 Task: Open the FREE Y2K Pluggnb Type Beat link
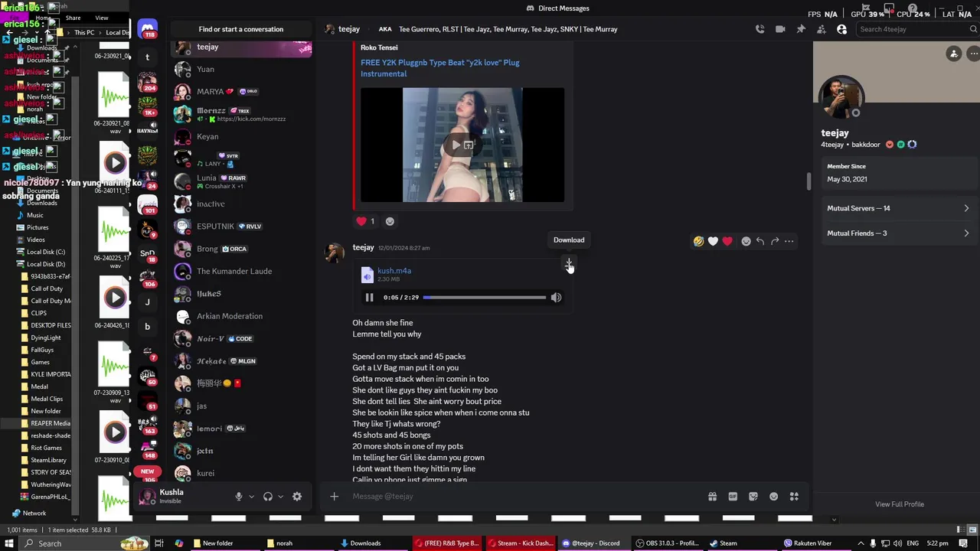(x=439, y=68)
